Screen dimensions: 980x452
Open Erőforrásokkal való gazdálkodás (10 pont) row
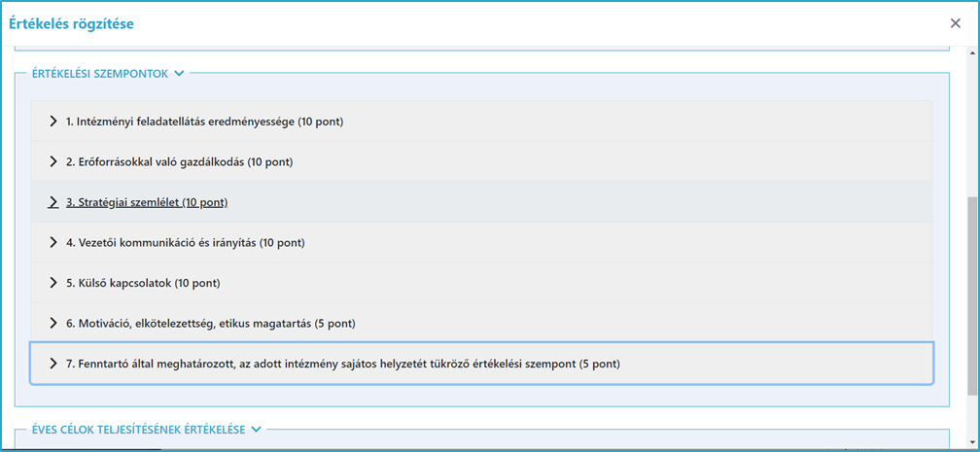point(481,162)
